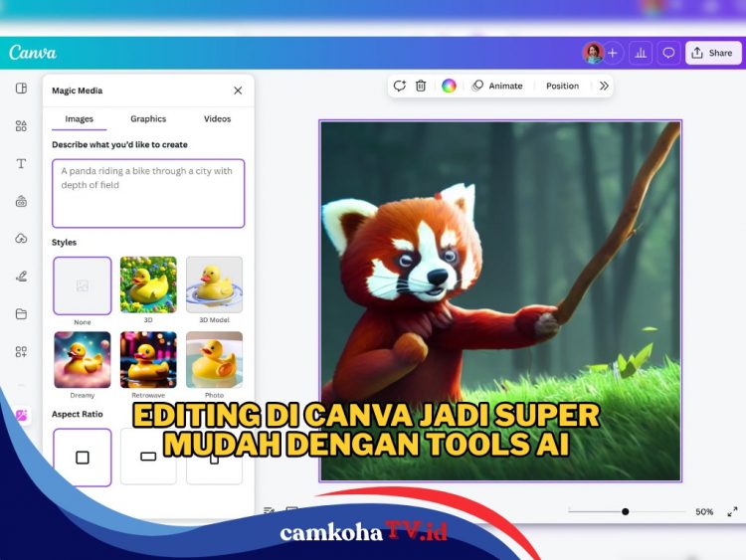Switch to the Images tab
The image size is (746, 560).
tap(79, 119)
